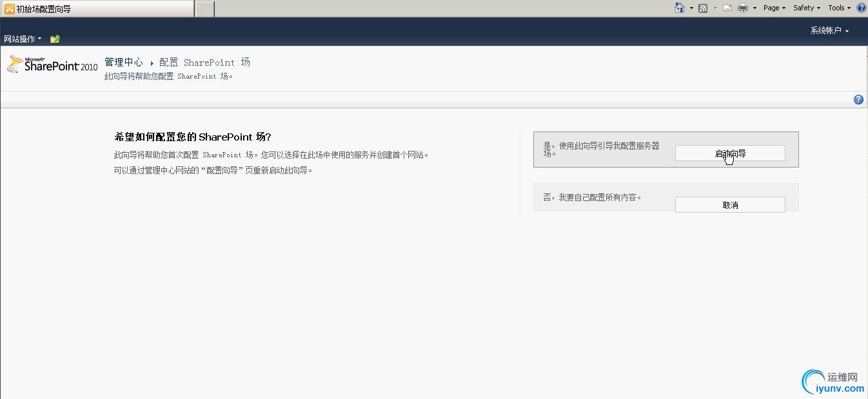Click the SharePoint page help icon
This screenshot has height=399, width=868.
click(858, 99)
